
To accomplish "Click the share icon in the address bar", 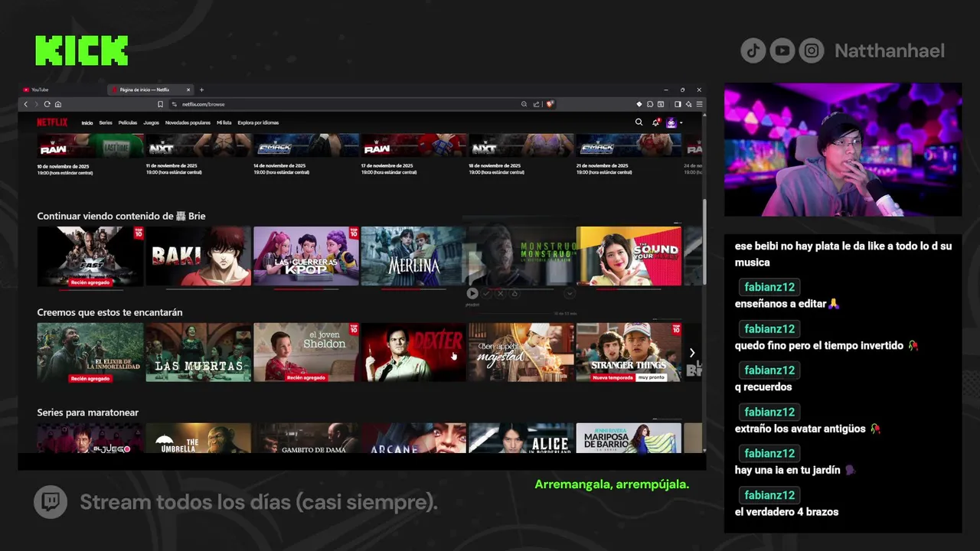I will click(x=537, y=104).
